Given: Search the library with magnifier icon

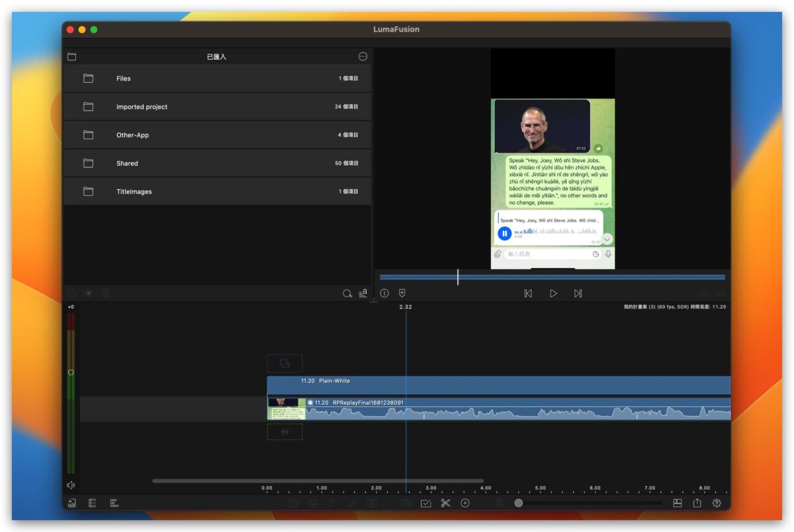Looking at the screenshot, I should pos(347,293).
